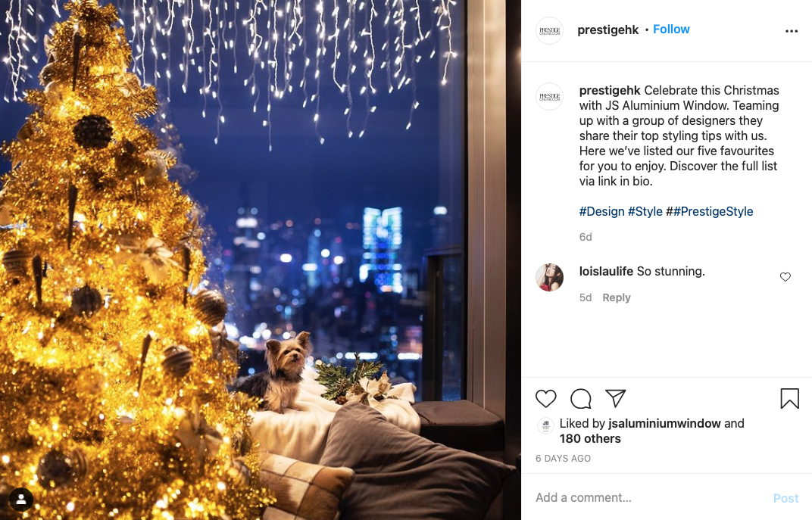812x520 pixels.
Task: Open the #Style hashtag
Action: [645, 211]
